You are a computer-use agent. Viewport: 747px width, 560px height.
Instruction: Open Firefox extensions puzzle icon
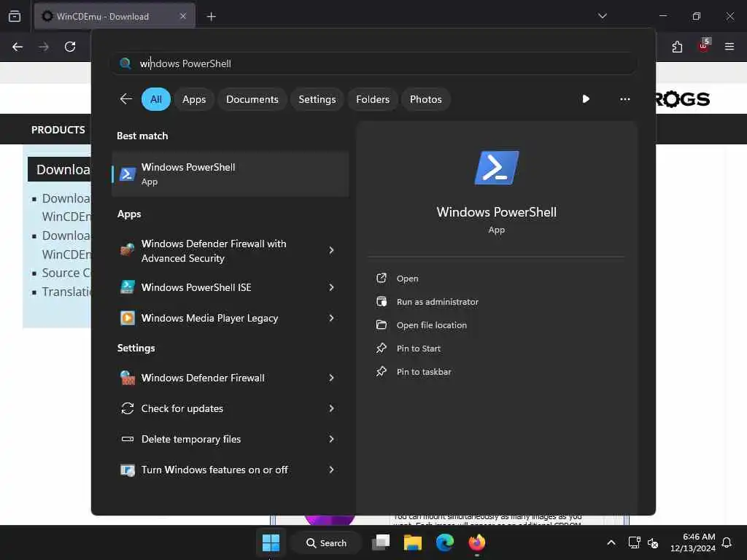click(677, 47)
